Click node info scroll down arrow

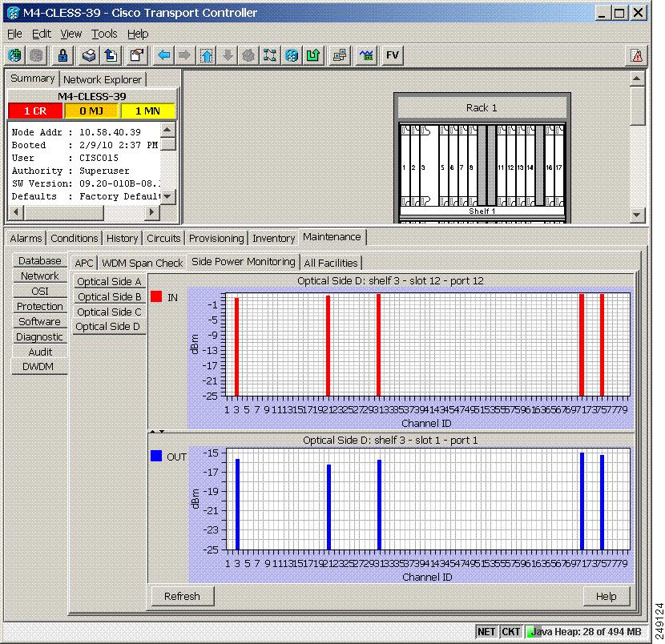(x=167, y=197)
